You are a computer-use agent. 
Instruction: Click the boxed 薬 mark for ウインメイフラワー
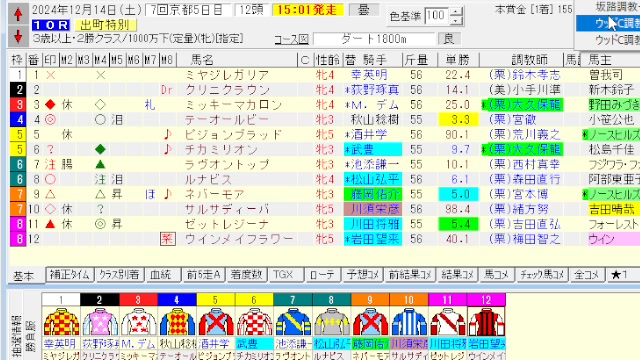click(167, 239)
